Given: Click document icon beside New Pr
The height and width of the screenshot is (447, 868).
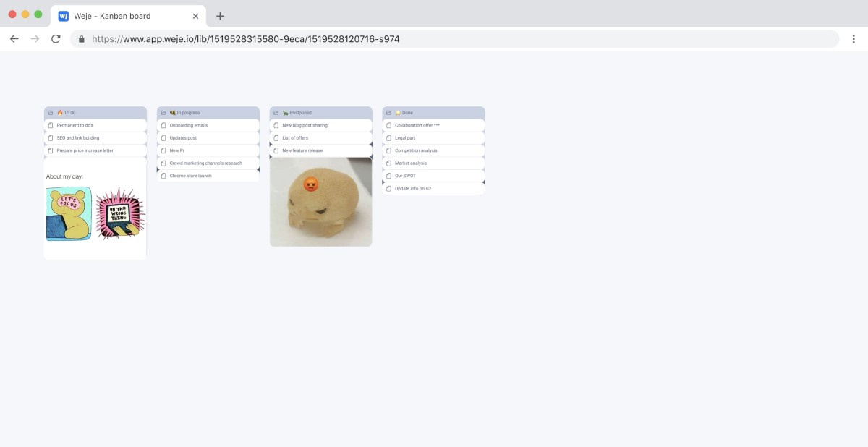Looking at the screenshot, I should click(163, 150).
